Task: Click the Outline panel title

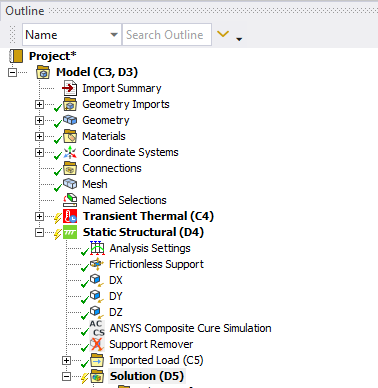Action: 25,11
